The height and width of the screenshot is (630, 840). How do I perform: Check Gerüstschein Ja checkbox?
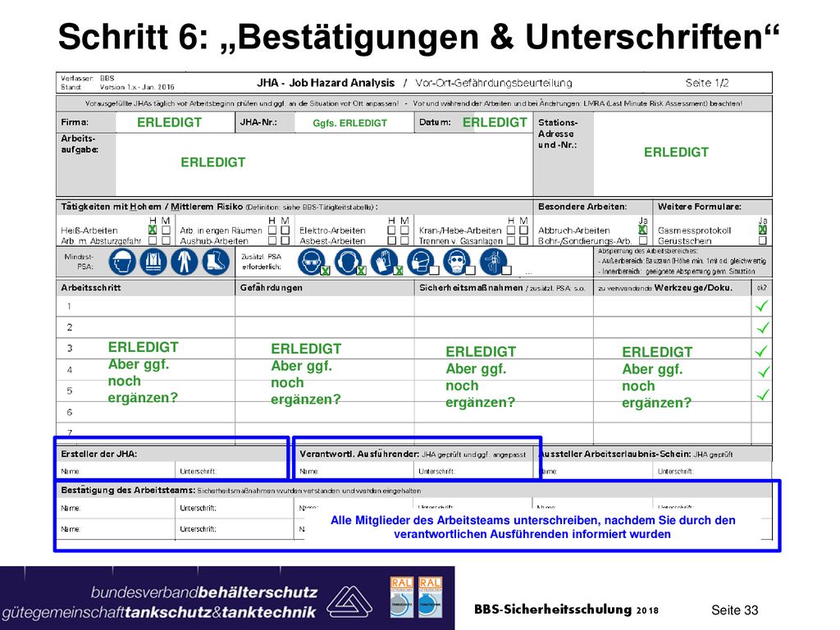(x=762, y=240)
